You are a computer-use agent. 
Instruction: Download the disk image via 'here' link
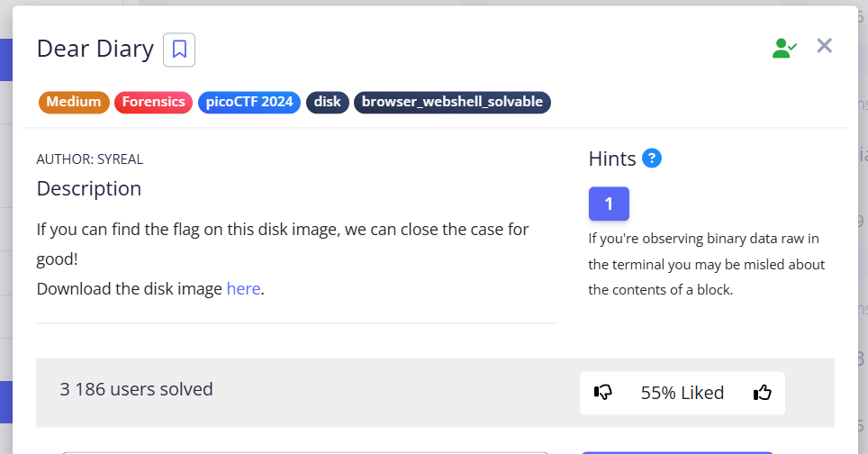point(243,289)
